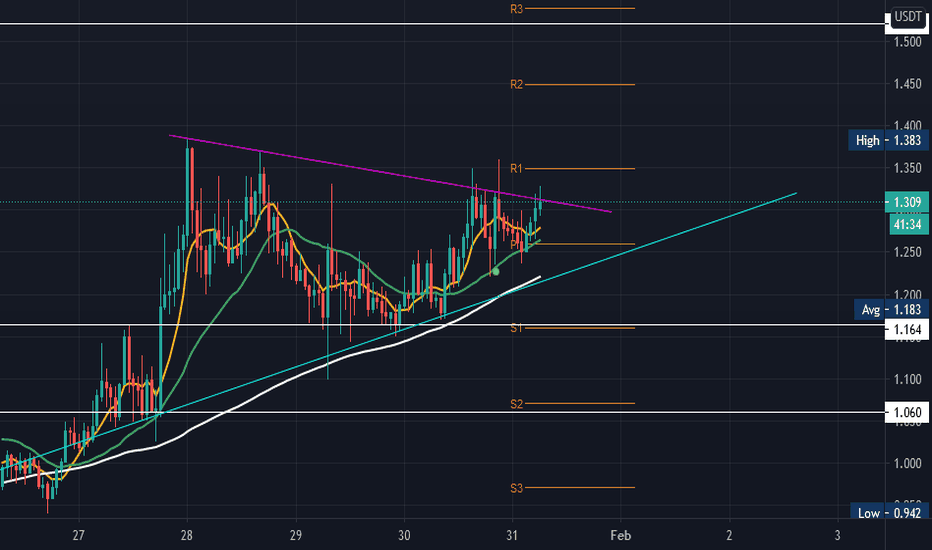Click the R2 pivot level label
The height and width of the screenshot is (550, 932).
coord(516,84)
